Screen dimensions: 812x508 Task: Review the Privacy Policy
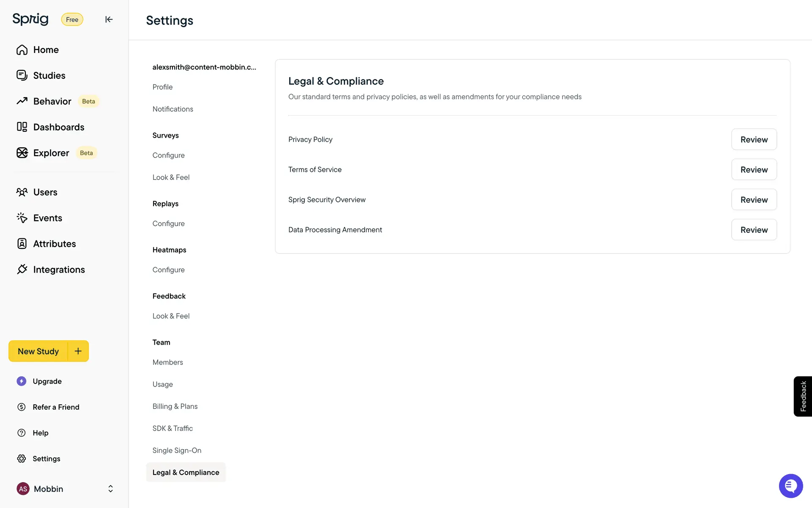coord(754,140)
